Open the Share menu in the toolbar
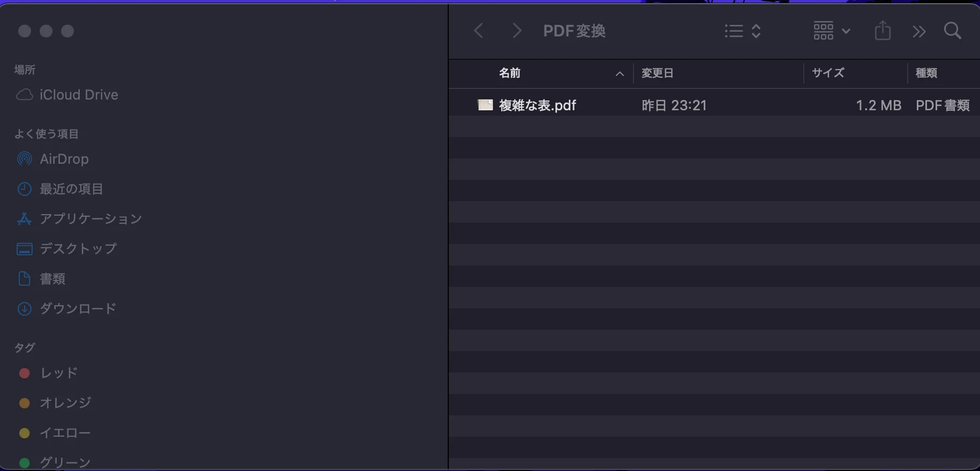 (x=883, y=31)
